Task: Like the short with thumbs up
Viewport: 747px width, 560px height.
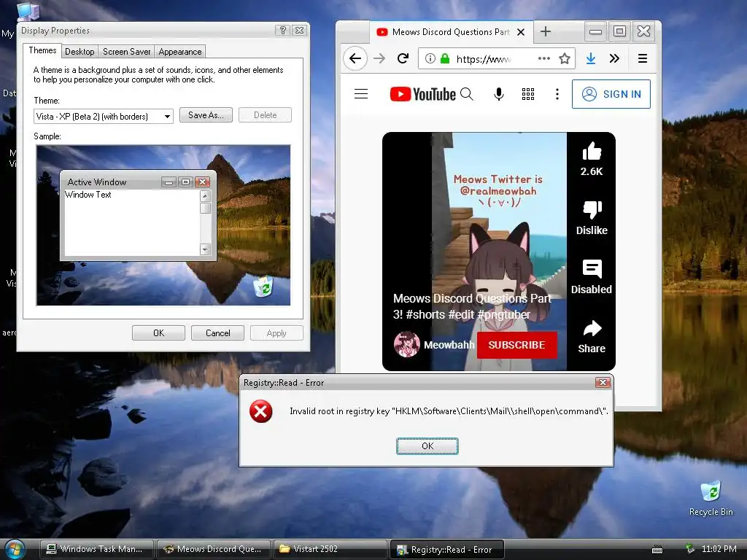Action: (592, 152)
